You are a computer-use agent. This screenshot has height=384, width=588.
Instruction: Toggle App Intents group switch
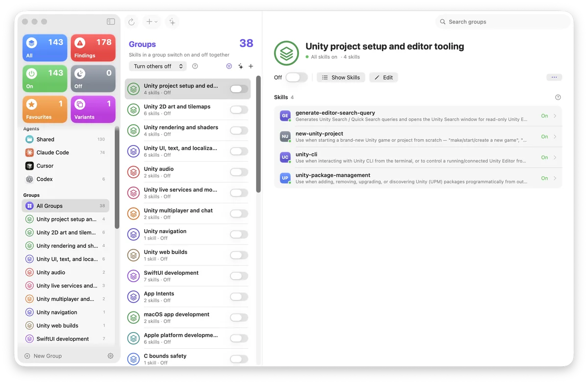tap(239, 297)
